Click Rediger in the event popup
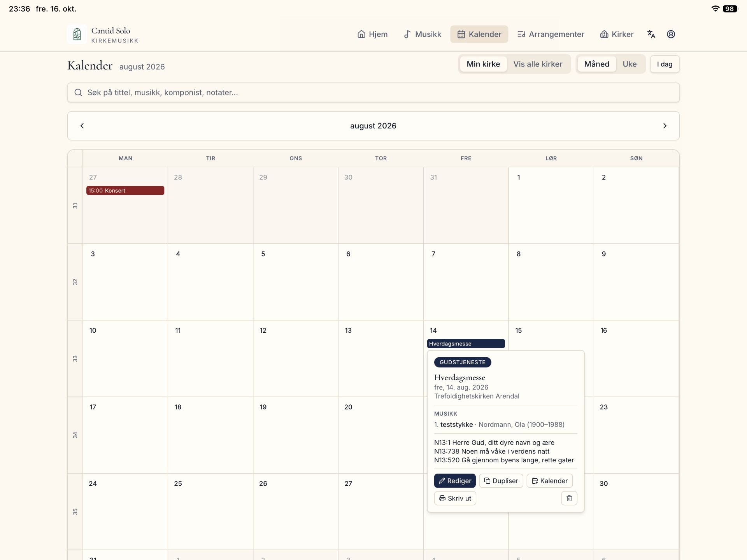This screenshot has width=747, height=560. tap(455, 481)
